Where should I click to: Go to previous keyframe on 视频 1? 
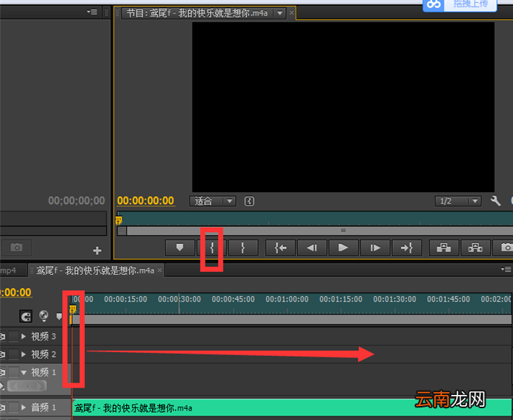point(15,386)
